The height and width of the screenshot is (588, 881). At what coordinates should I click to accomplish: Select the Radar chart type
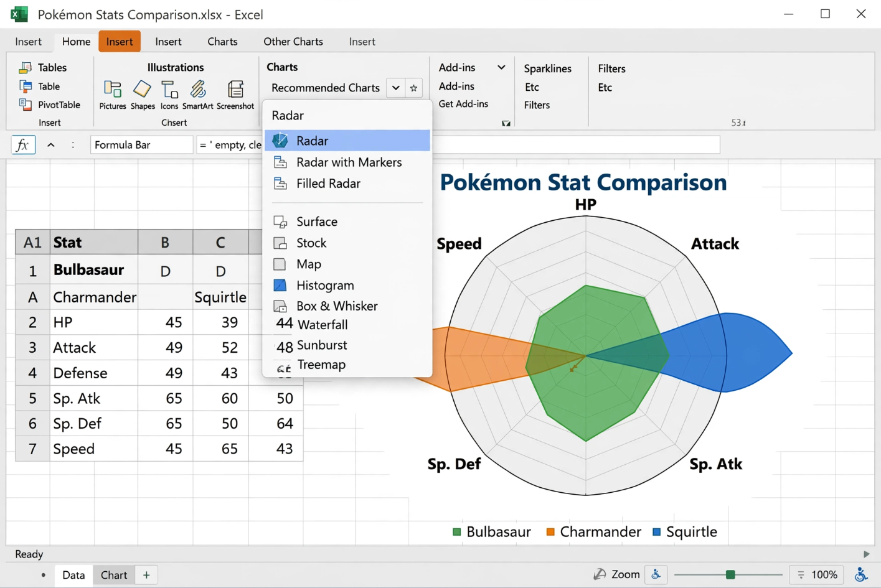347,141
